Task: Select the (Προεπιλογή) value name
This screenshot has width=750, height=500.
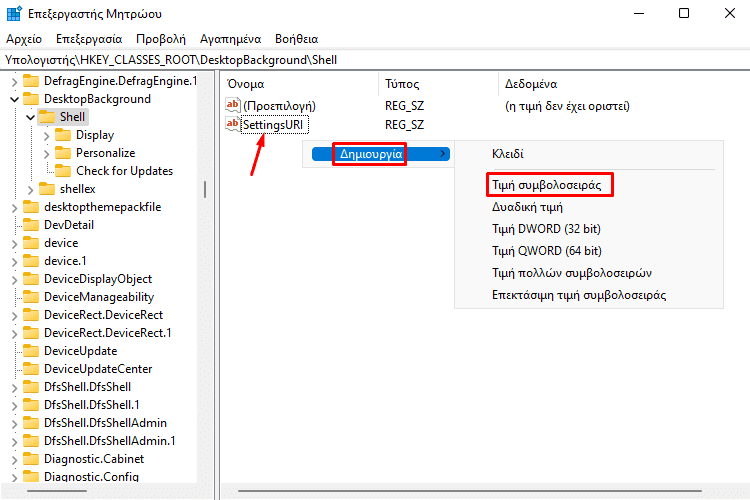Action: click(279, 106)
